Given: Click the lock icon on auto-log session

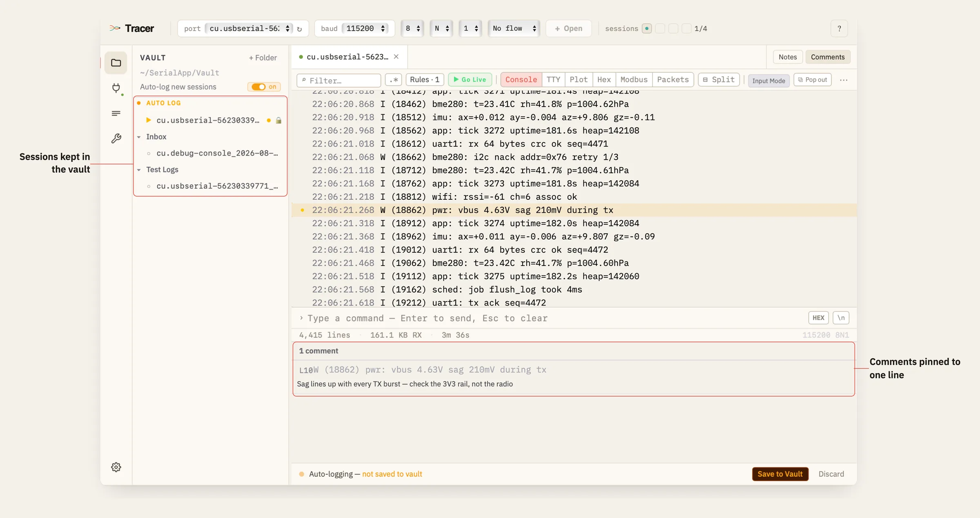Looking at the screenshot, I should [x=278, y=121].
